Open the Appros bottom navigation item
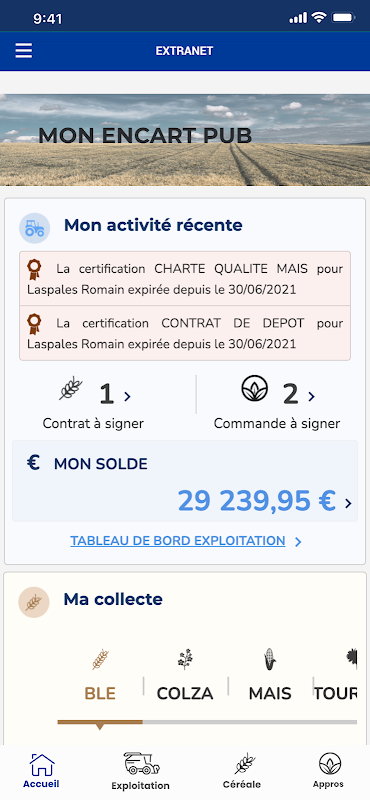Screen dimensions: 370x800 click(329, 771)
